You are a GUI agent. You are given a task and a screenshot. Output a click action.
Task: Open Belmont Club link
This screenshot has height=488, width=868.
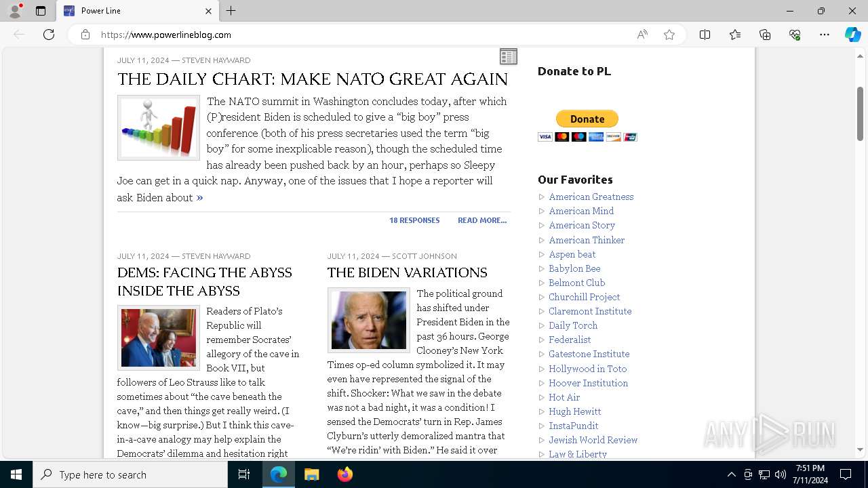[x=576, y=283]
